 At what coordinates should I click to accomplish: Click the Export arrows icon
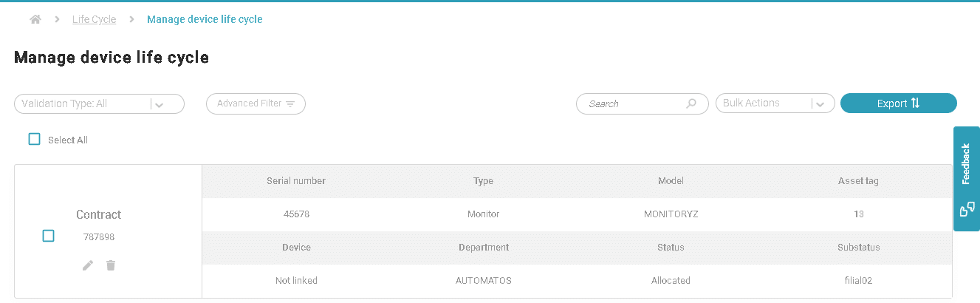click(x=916, y=103)
